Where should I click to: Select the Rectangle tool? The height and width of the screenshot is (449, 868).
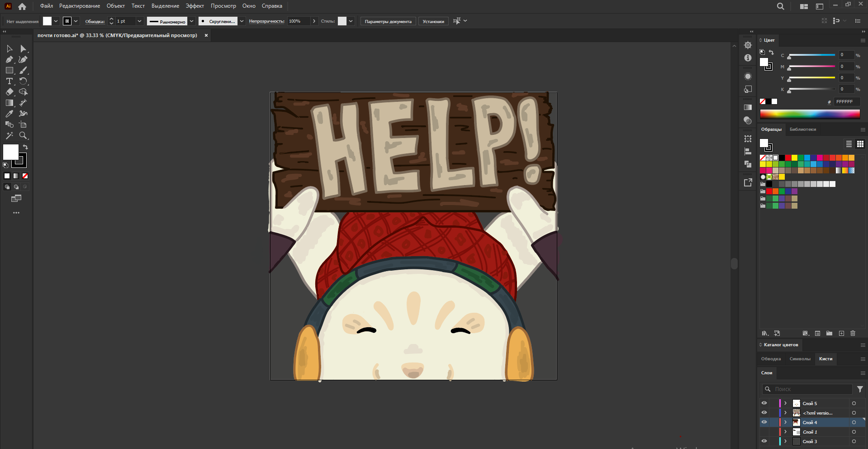click(x=9, y=70)
